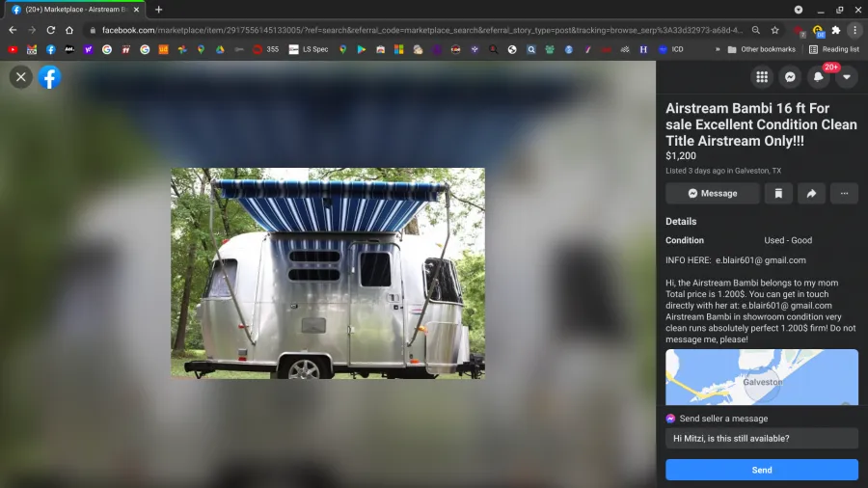The height and width of the screenshot is (488, 868).
Task: Open the Gmail bookmark
Action: (x=32, y=49)
